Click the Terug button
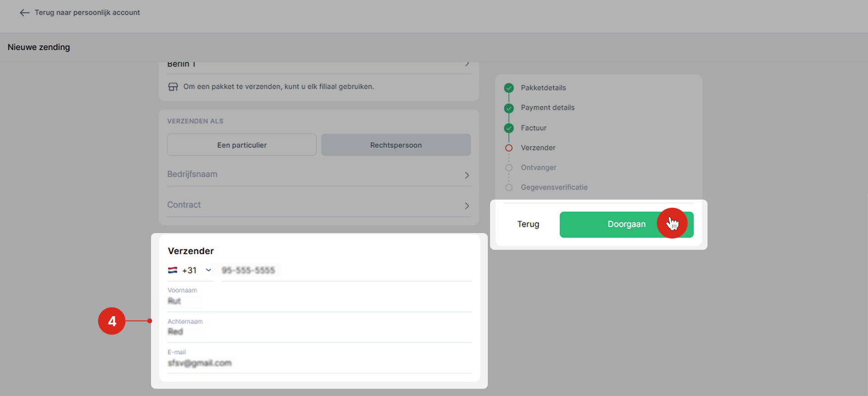The width and height of the screenshot is (868, 396). (528, 224)
